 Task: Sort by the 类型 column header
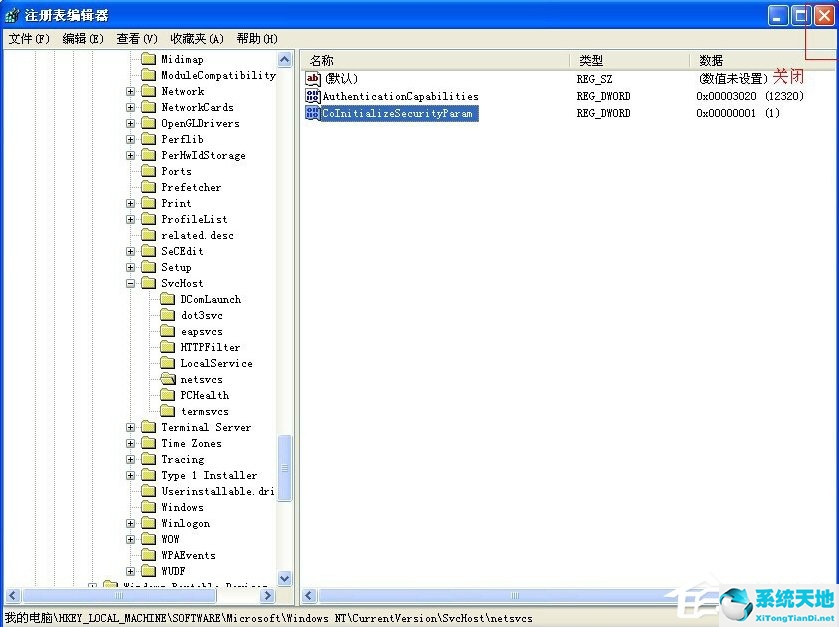point(629,60)
